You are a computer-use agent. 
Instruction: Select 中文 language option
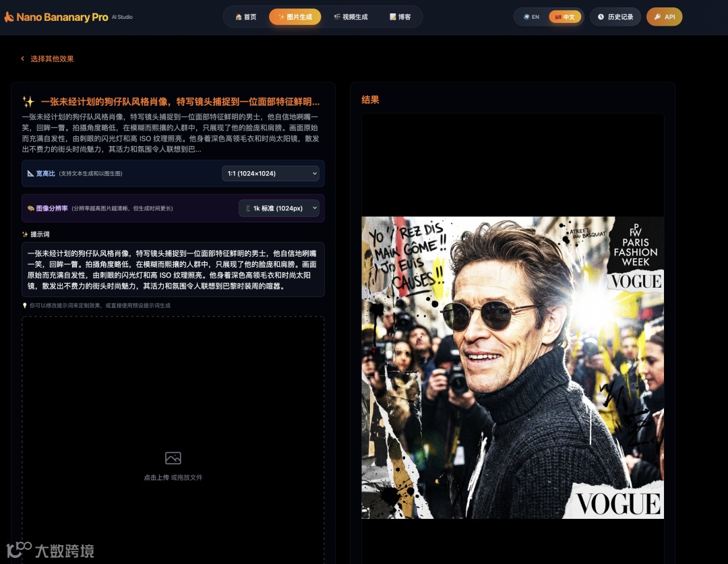tap(565, 17)
